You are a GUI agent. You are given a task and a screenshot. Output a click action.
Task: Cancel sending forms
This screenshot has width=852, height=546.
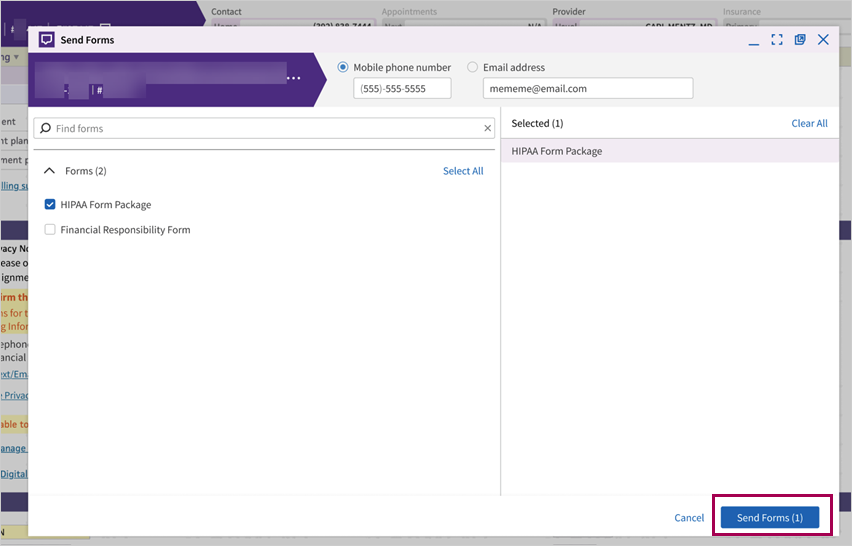pos(689,518)
